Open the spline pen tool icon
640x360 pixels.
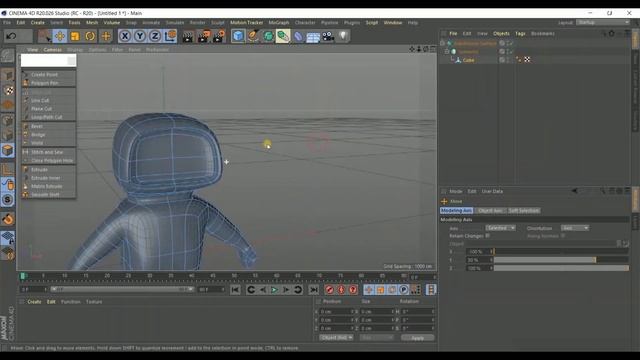tap(253, 36)
